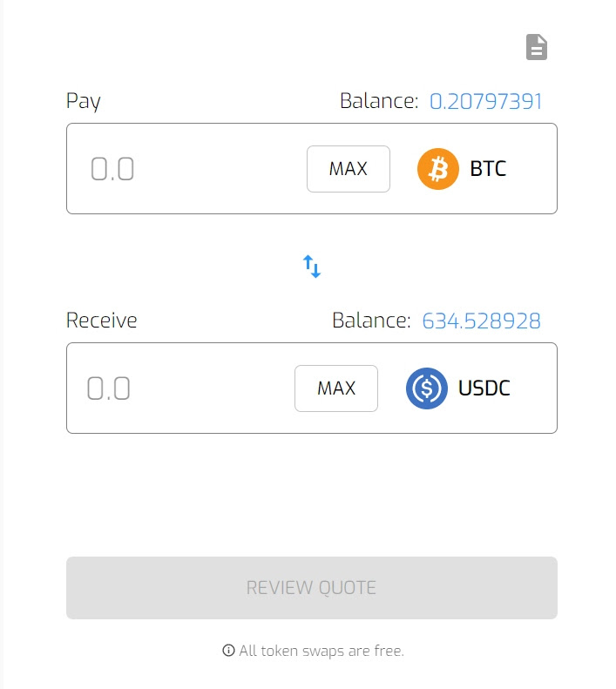This screenshot has width=616, height=689.
Task: Click the gray vertical strip at left edge
Action: pyautogui.click(x=3, y=348)
